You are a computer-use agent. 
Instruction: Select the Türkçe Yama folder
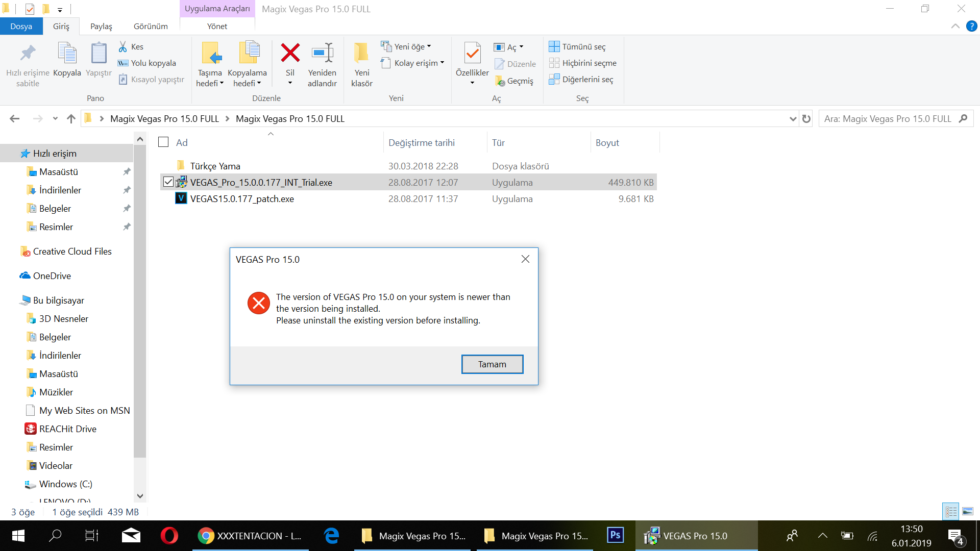coord(214,166)
